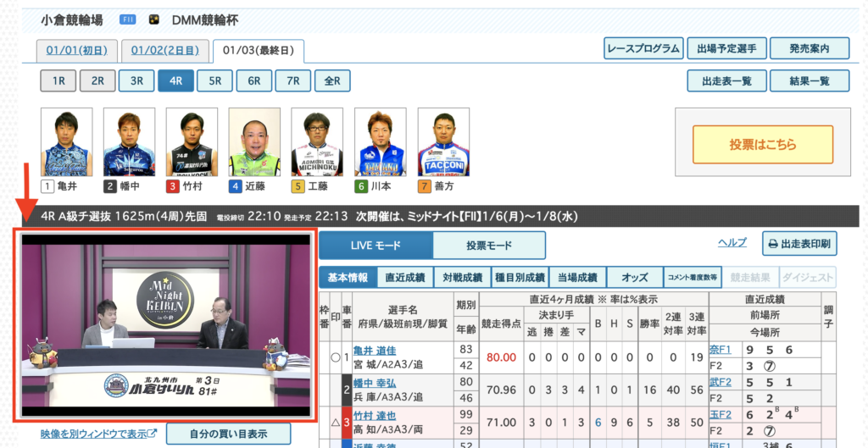Screen dimensions: 868x448
Task: Open 武F2 previous venue link
Action: click(x=721, y=382)
